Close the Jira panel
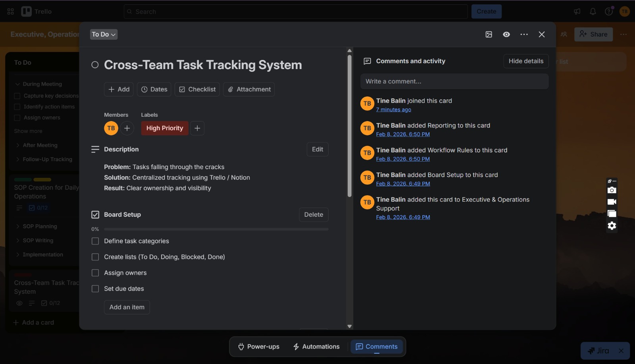 (x=621, y=351)
